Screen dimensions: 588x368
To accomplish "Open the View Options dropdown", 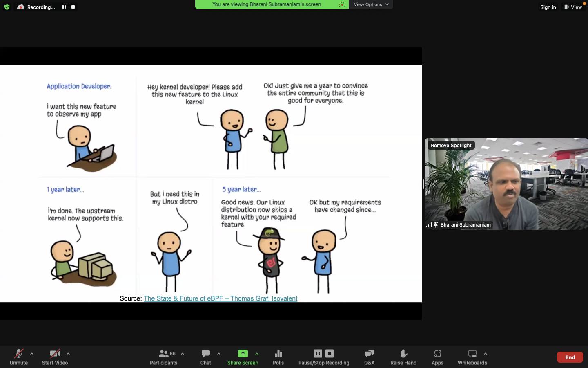I will click(371, 4).
